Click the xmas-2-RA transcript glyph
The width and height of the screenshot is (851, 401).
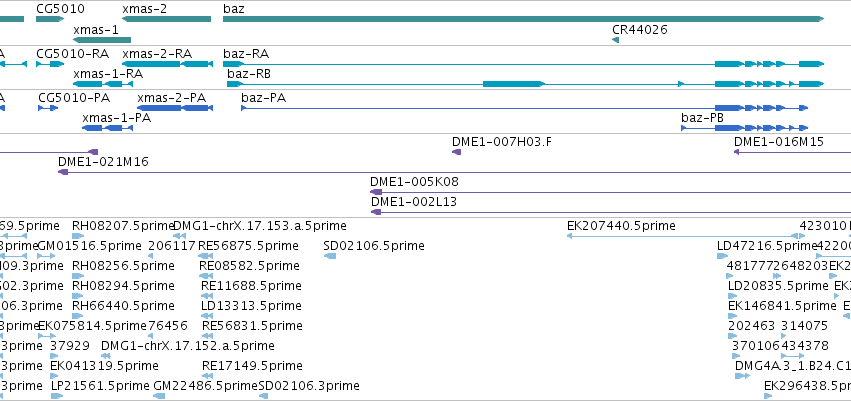pos(167,64)
